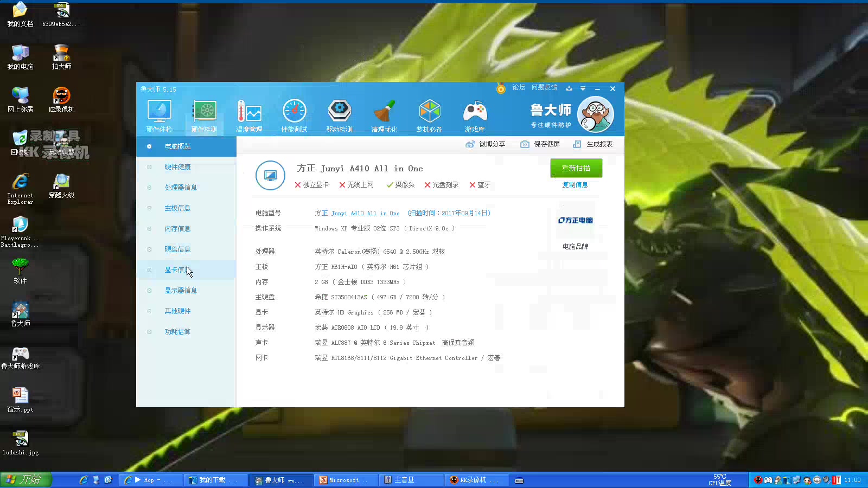Open the 驱动检测 driver check tool

click(339, 116)
